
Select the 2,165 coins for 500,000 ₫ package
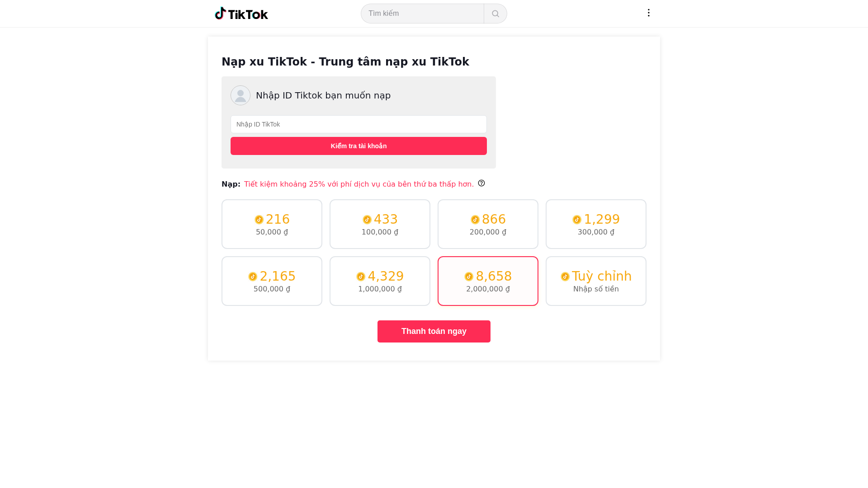(x=272, y=281)
